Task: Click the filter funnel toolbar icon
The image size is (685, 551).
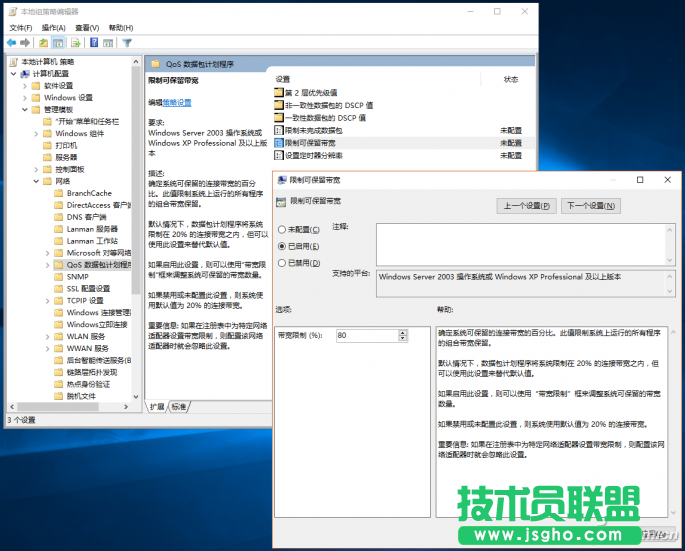Action: [x=127, y=43]
